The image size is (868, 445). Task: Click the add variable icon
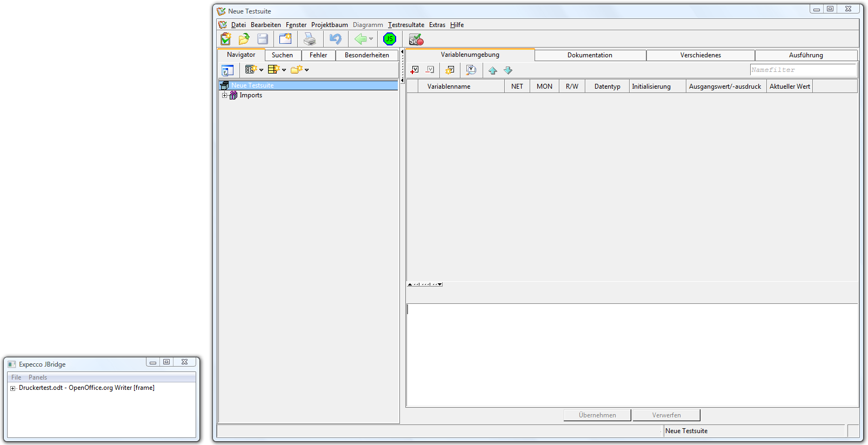[415, 70]
